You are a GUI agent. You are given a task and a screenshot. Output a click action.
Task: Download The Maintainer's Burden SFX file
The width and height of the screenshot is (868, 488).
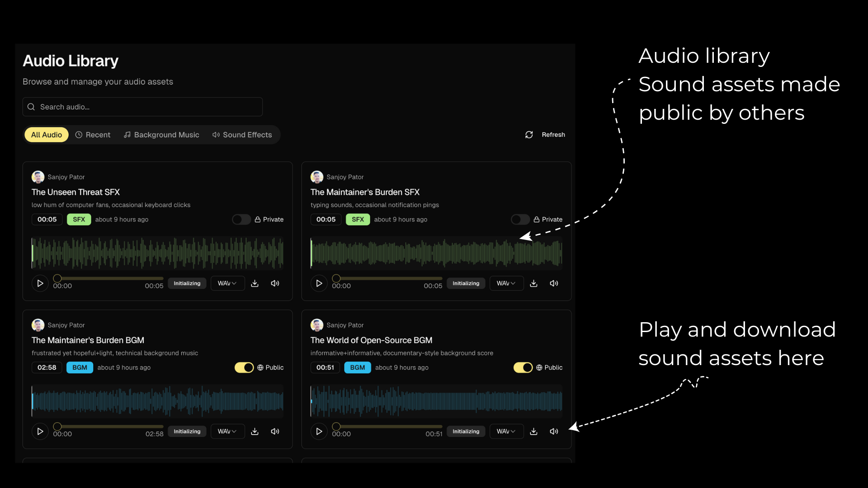(533, 283)
